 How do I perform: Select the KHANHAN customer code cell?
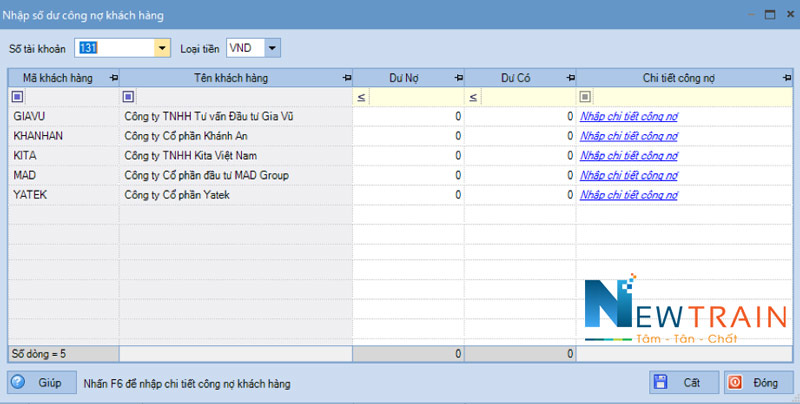(x=64, y=136)
